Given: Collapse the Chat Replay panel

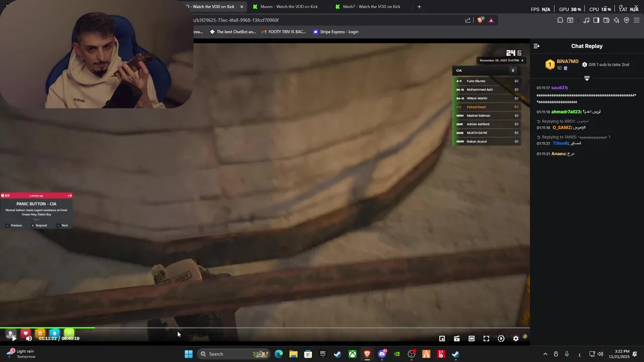Looking at the screenshot, I should coord(536,46).
